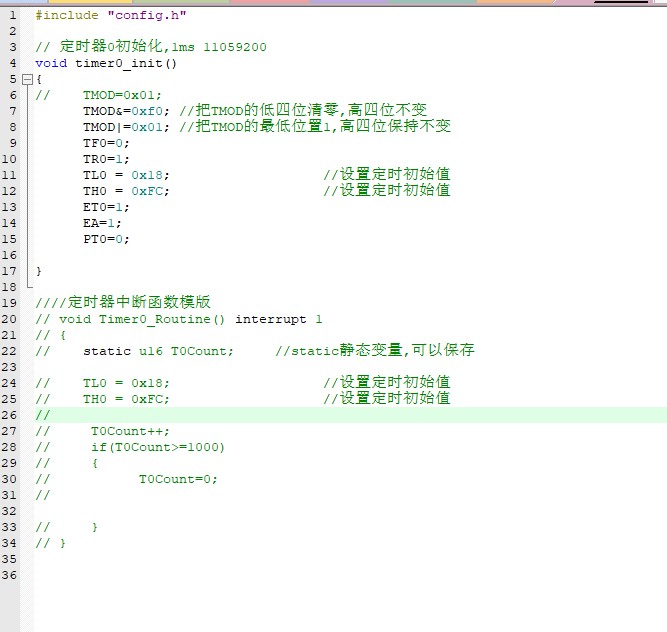Click the '//static' comment on line 22
Viewport: 667px width, 632px height.
[375, 350]
